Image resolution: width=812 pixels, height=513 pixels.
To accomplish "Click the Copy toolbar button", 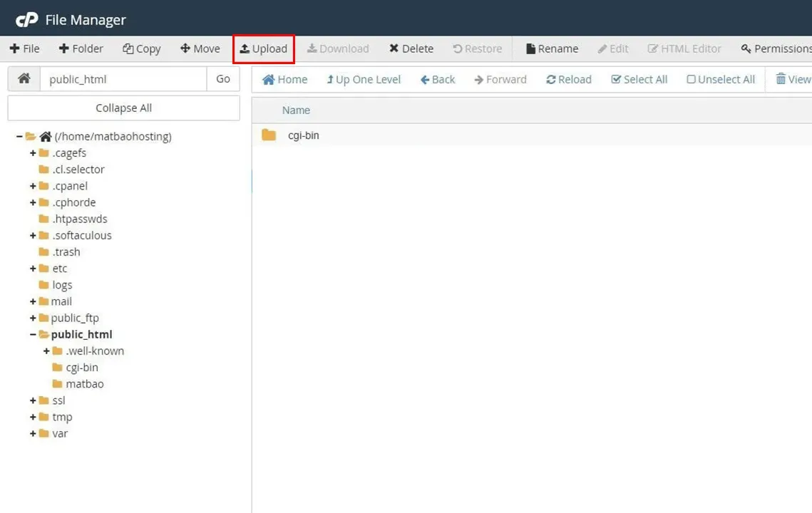I will [x=141, y=48].
